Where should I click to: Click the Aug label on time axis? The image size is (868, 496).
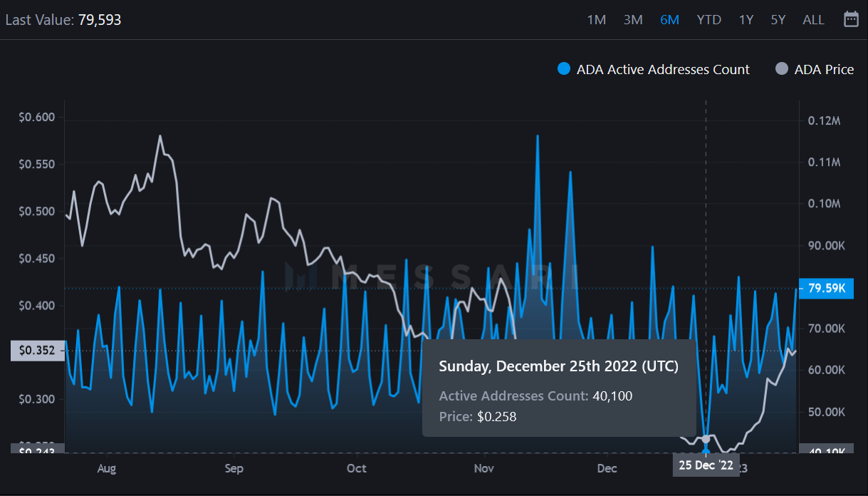106,468
